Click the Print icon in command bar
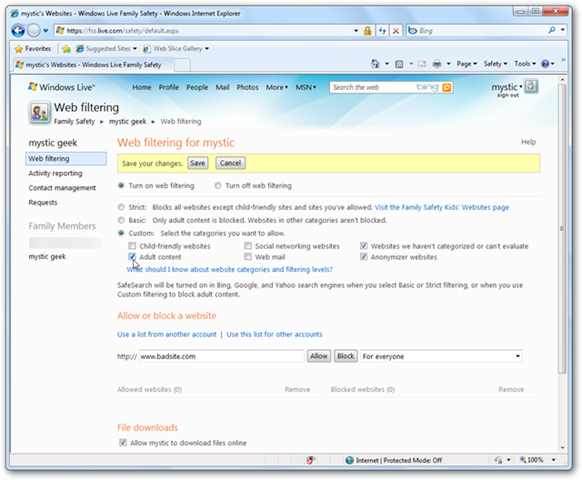 tap(437, 64)
